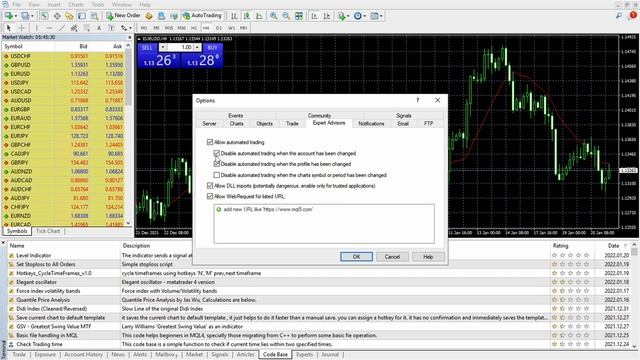Select the vertical line drawing tool
This screenshot has width=640, height=360.
click(36, 28)
